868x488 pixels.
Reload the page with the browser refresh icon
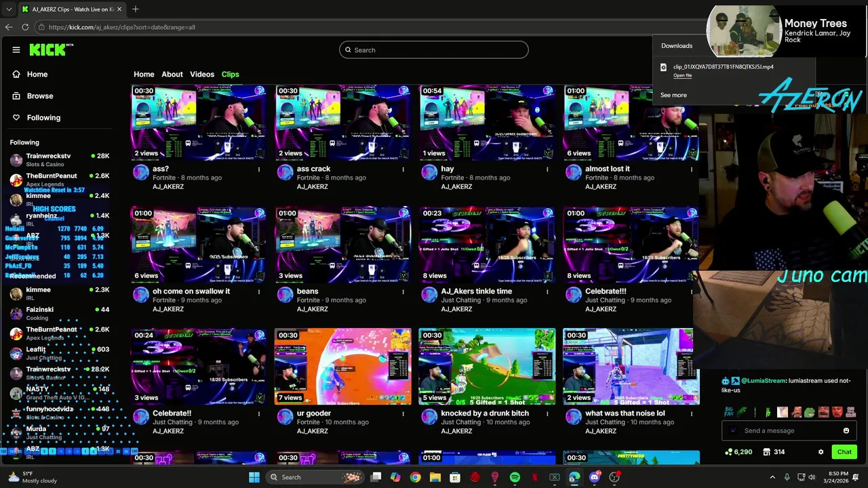pos(25,27)
